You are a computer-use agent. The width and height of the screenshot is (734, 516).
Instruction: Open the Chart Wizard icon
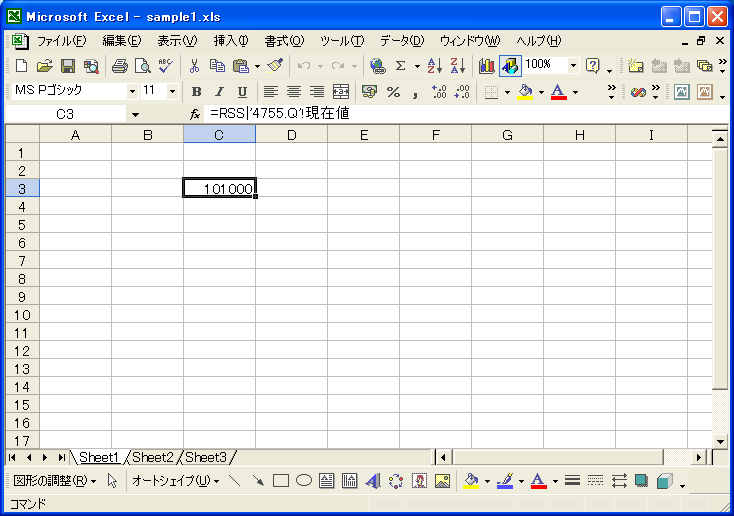tap(487, 66)
